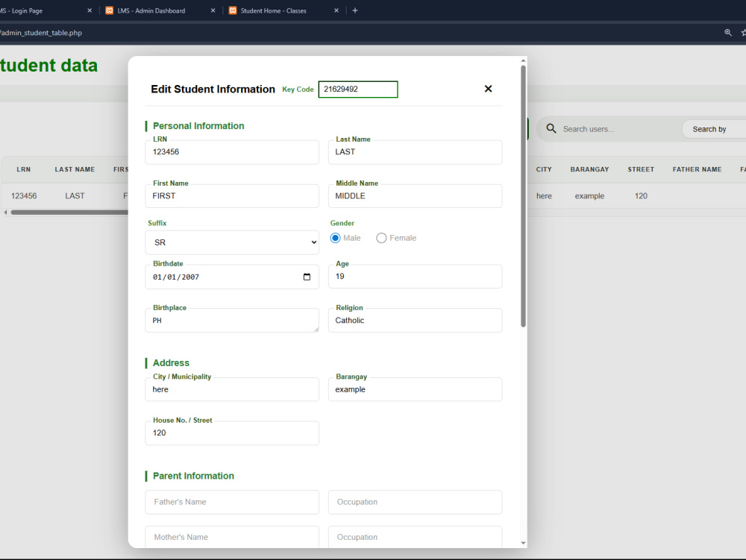Click the Occupation field beside Mother's Name
Screen dimensions: 746x560
click(415, 537)
